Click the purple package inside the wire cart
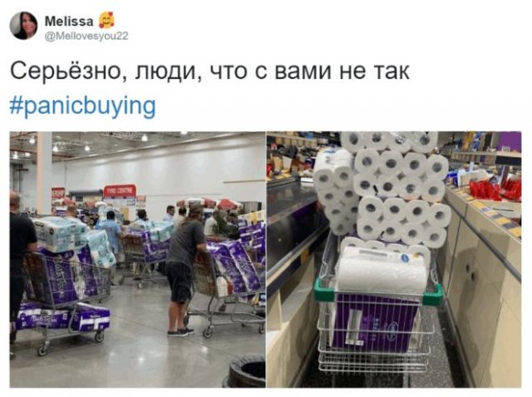532x397 pixels. [375, 323]
